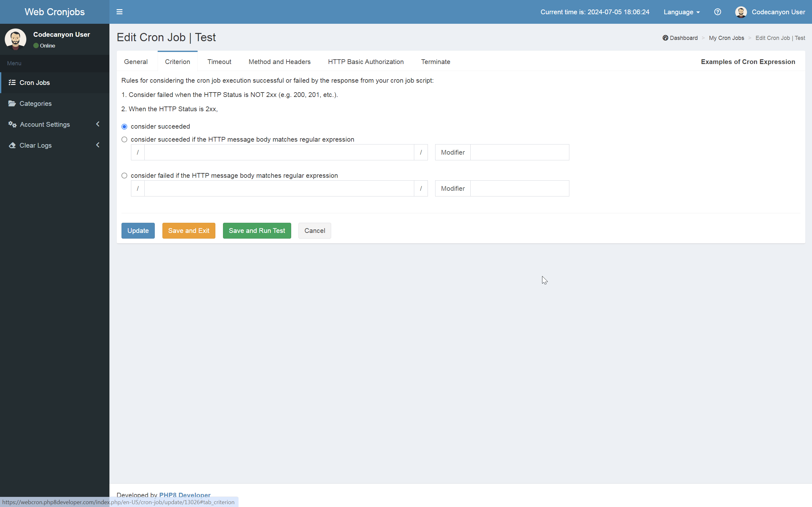Click the Account Settings gears icon
The height and width of the screenshot is (507, 812).
click(12, 125)
